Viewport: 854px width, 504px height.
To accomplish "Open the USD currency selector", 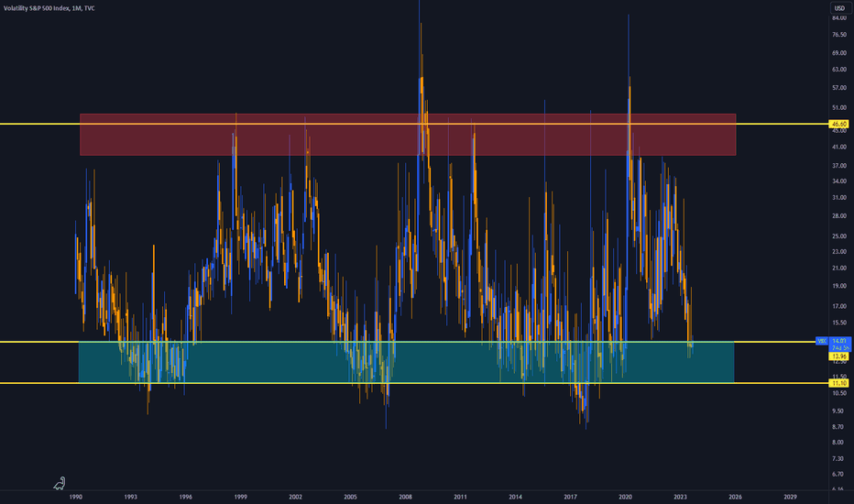I will 839,8.
